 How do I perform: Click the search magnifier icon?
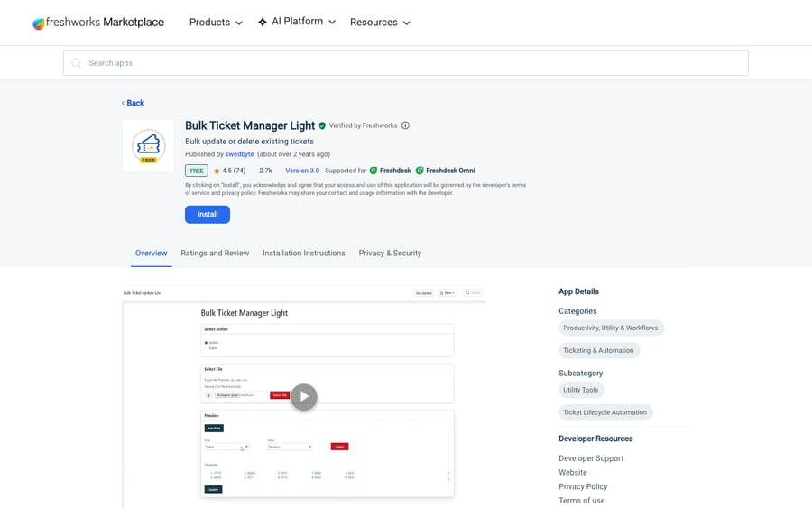tap(76, 62)
